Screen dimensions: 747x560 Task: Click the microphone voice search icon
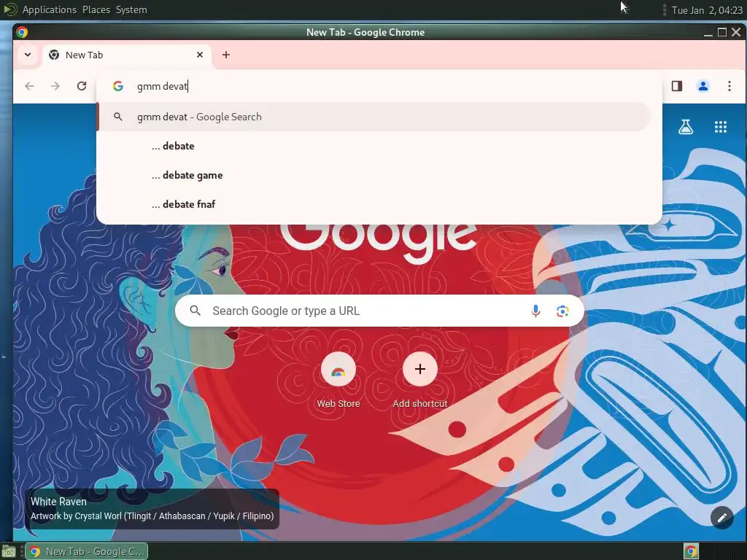point(535,311)
